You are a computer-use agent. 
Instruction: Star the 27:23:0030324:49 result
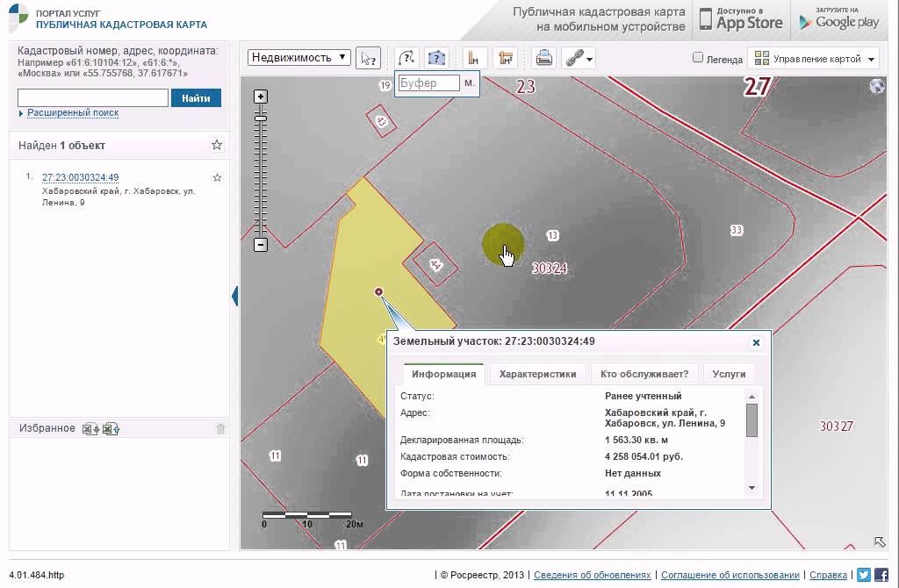(218, 177)
